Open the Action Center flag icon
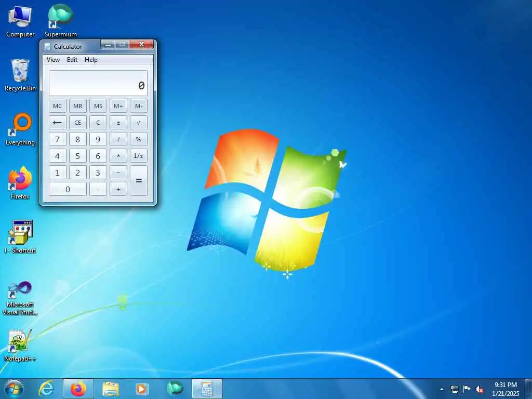This screenshot has width=532, height=399. coord(467,389)
